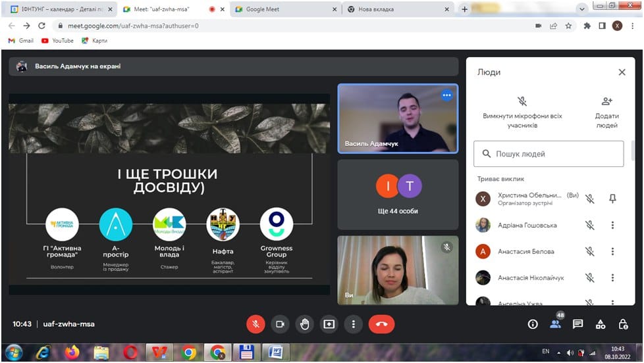
Task: Click the Пошук людей search field
Action: coord(553,154)
